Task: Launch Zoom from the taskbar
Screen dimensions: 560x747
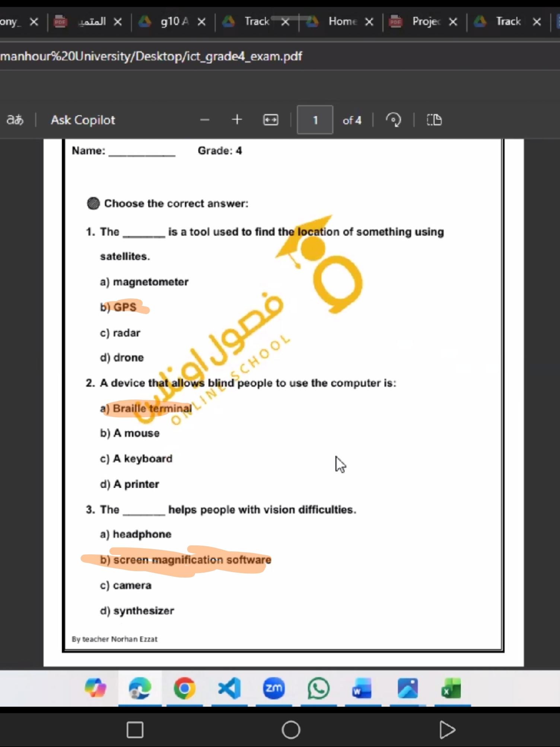Action: (274, 688)
